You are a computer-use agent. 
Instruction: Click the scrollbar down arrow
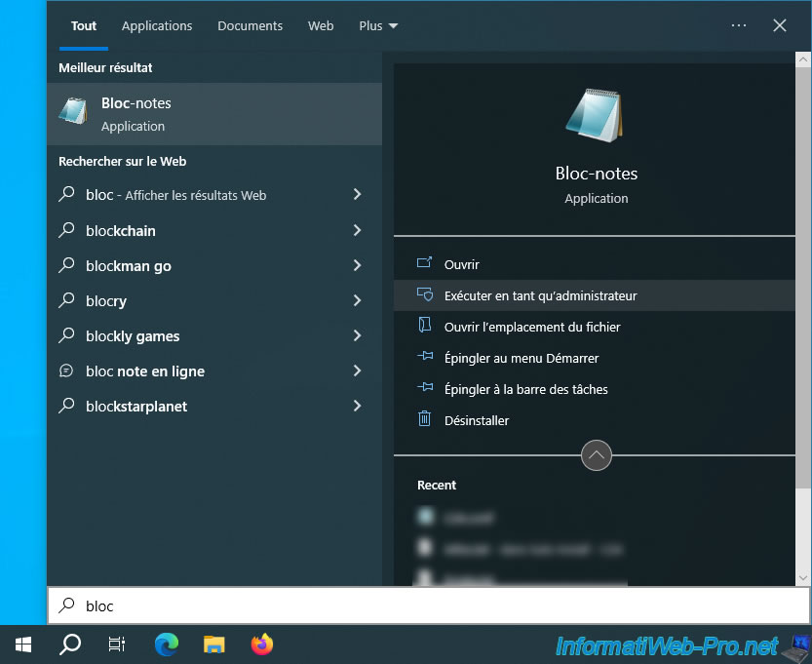point(803,578)
